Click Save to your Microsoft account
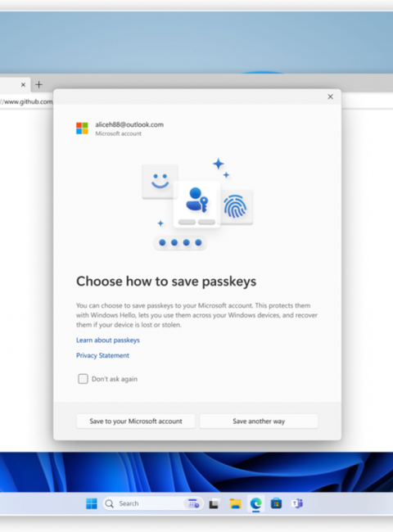Screen dimensions: 393x532 (136, 421)
